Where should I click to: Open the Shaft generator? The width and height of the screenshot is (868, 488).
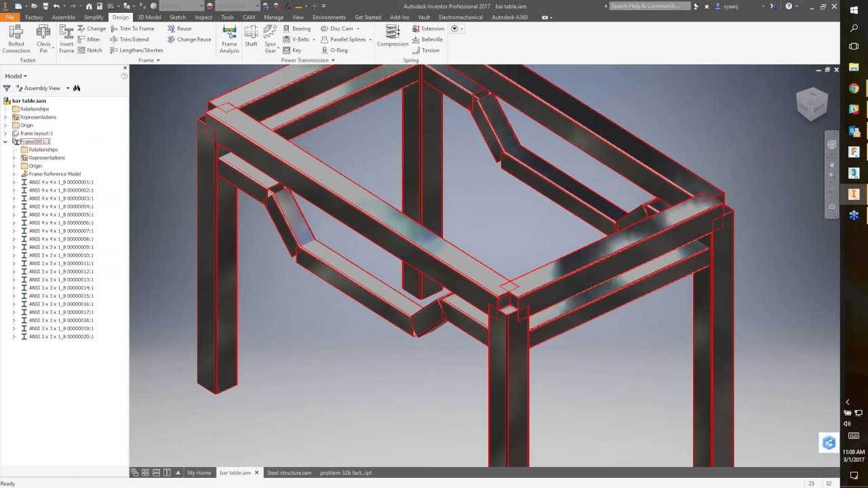tap(251, 37)
